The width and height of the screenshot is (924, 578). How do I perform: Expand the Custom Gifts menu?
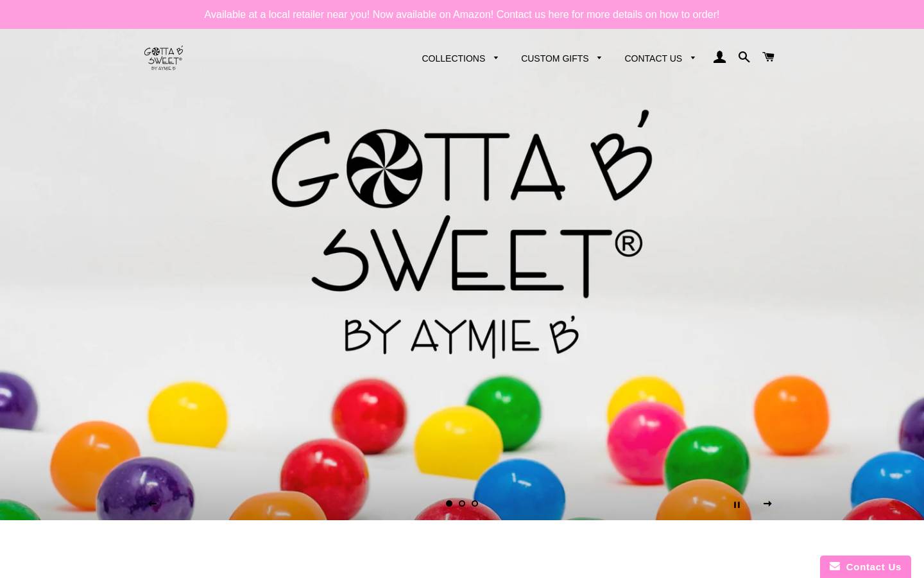561,58
